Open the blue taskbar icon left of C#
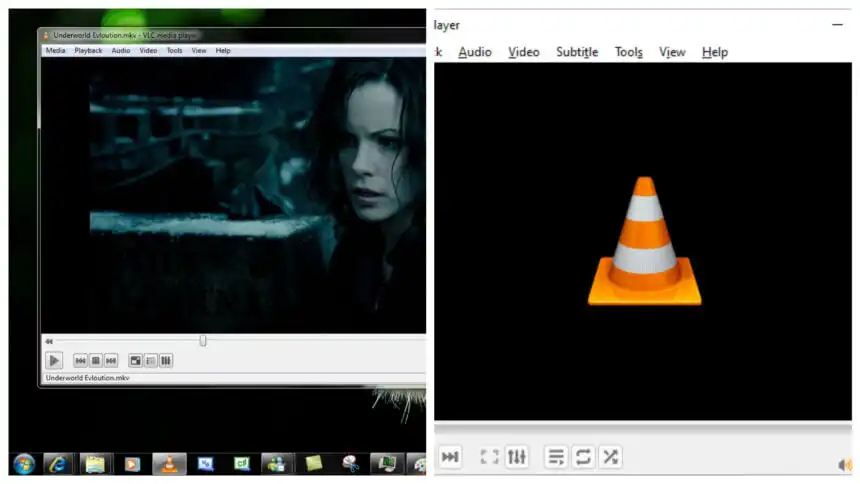860x484 pixels. pyautogui.click(x=205, y=464)
